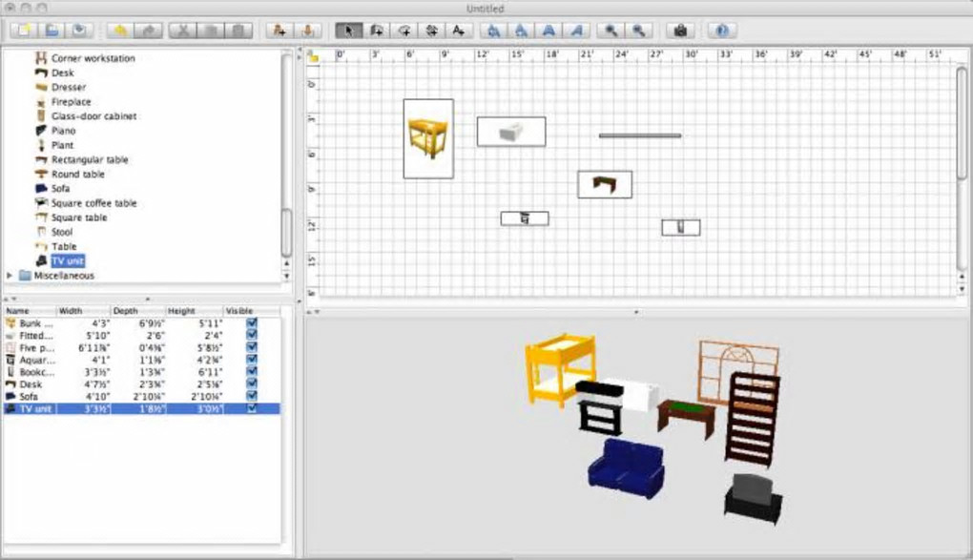
Task: Toggle the Sofa row Visible checkbox
Action: pyautogui.click(x=251, y=396)
